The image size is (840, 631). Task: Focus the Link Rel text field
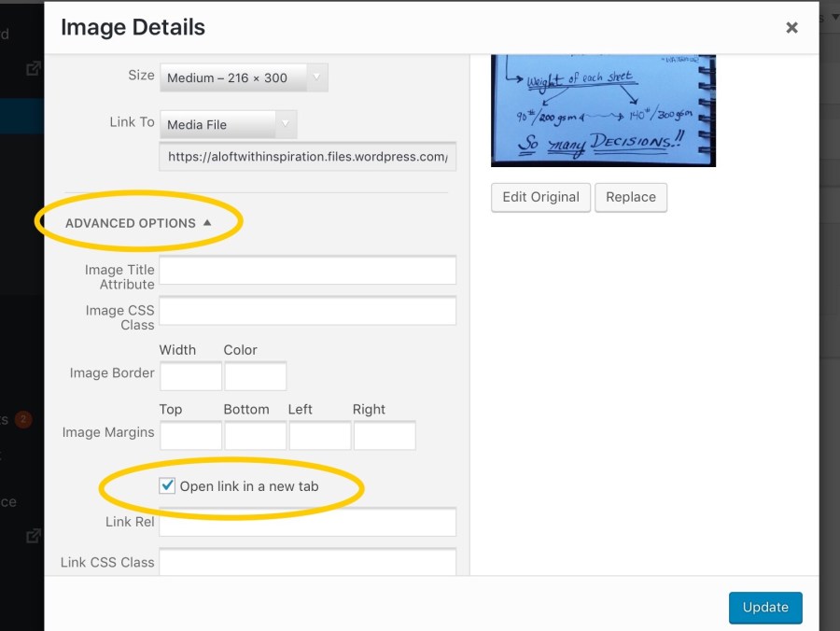307,523
